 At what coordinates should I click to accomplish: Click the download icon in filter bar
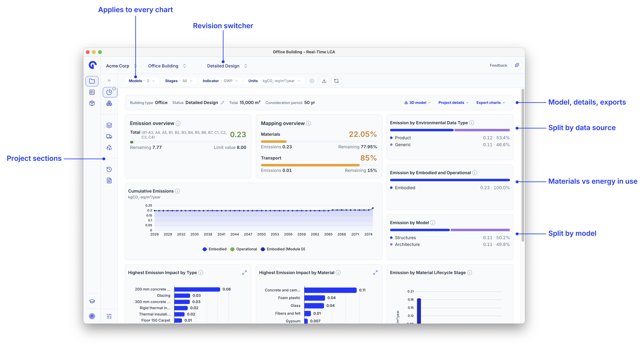click(324, 81)
